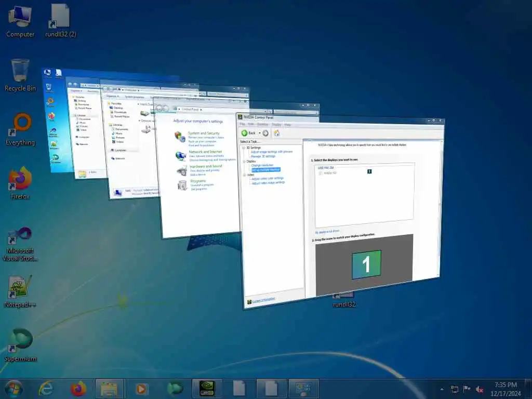Image resolution: width=532 pixels, height=399 pixels.
Task: Select Adjust video image settings task
Action: coord(268,183)
